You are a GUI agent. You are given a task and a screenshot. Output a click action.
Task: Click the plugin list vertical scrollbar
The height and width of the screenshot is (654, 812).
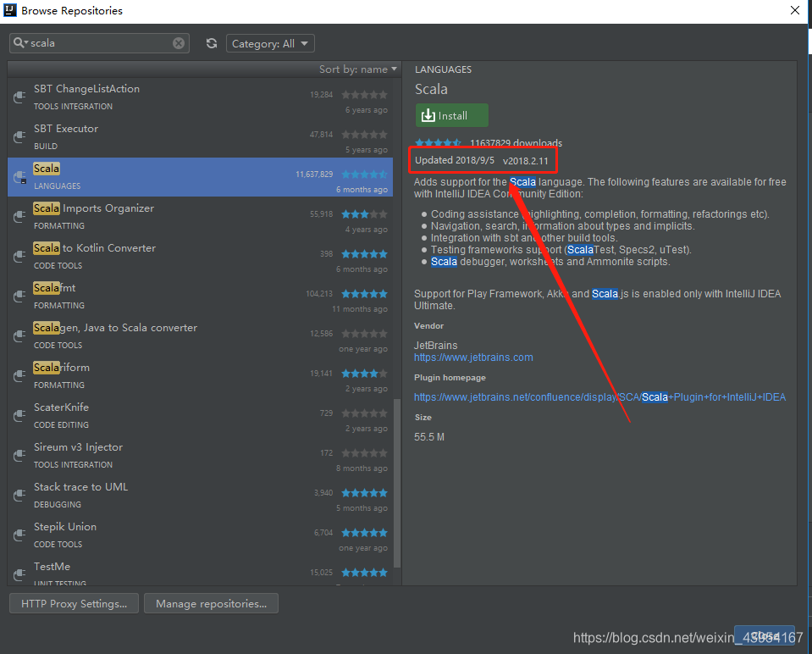tap(397, 483)
